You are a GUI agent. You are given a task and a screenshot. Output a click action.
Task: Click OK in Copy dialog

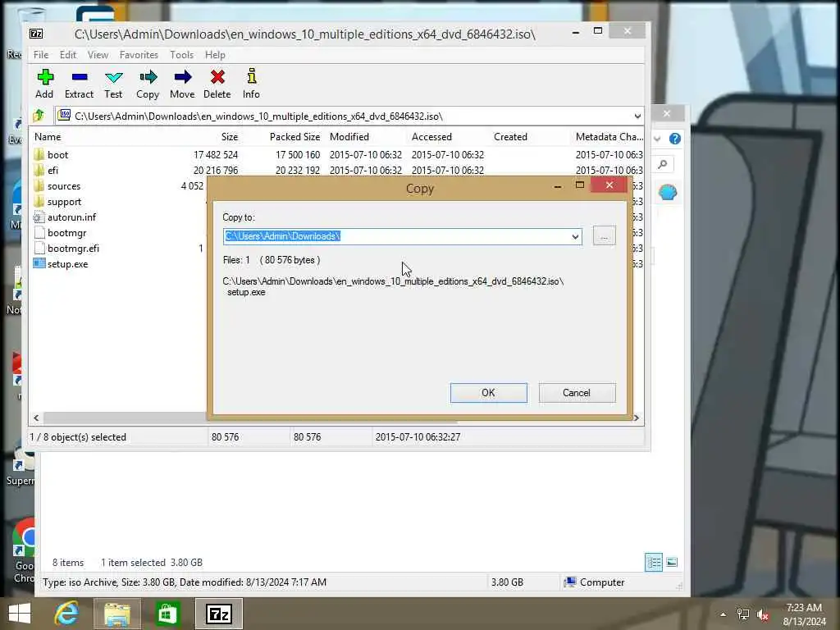(x=489, y=393)
